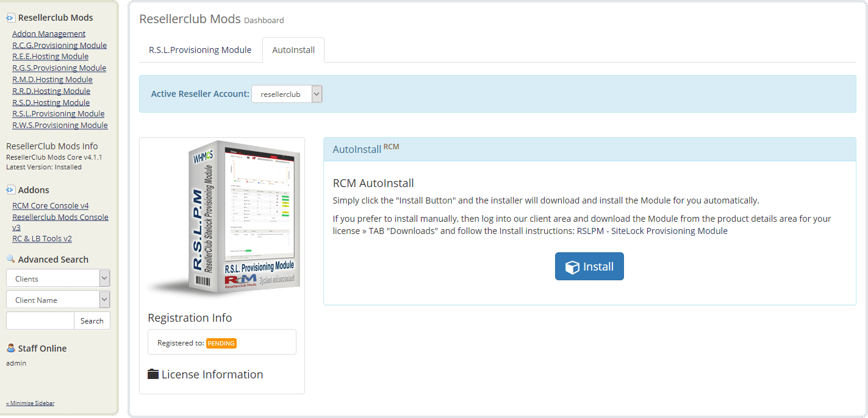Click the PENDING registration badge

click(x=221, y=343)
